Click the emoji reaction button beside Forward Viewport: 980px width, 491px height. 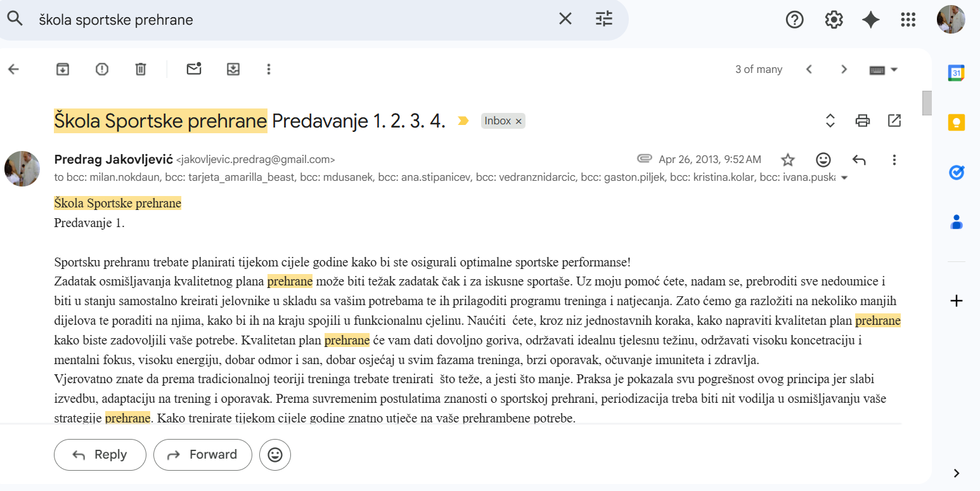pos(275,455)
